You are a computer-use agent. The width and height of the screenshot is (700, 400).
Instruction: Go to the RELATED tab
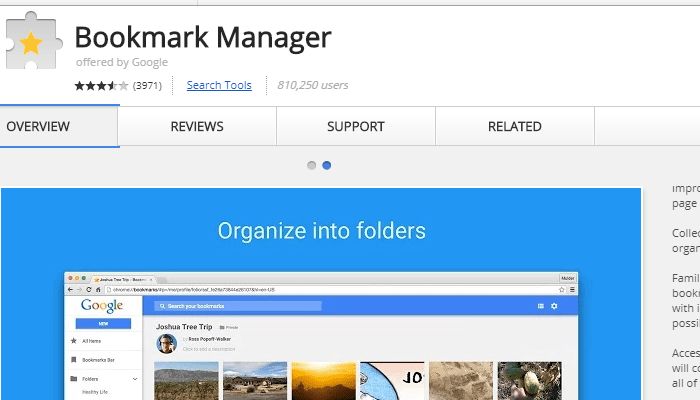pyautogui.click(x=514, y=127)
